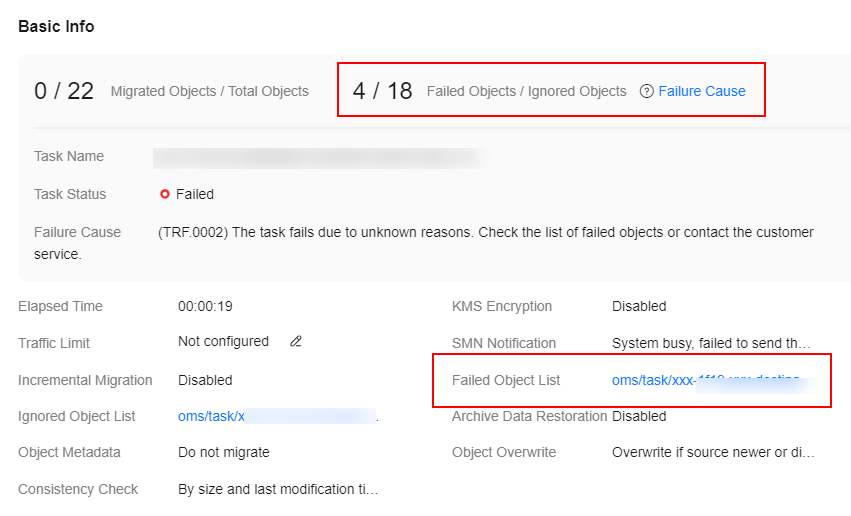Click the blurred Task Name value

319,158
